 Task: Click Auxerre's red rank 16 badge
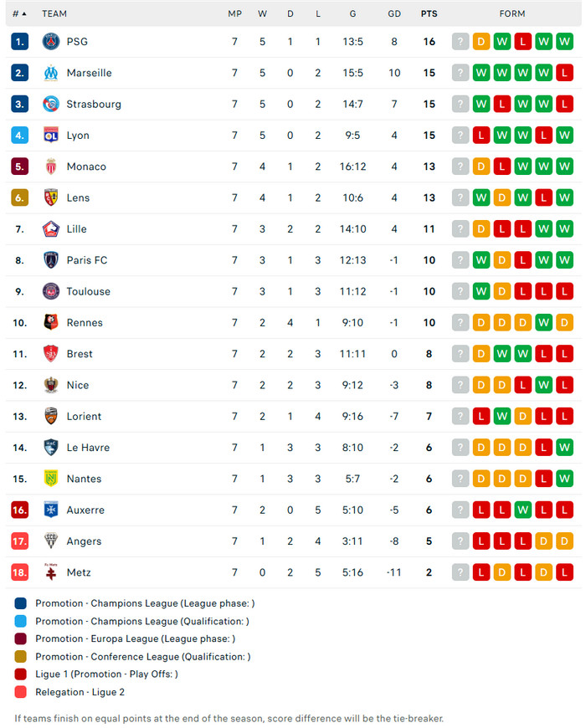(x=20, y=510)
